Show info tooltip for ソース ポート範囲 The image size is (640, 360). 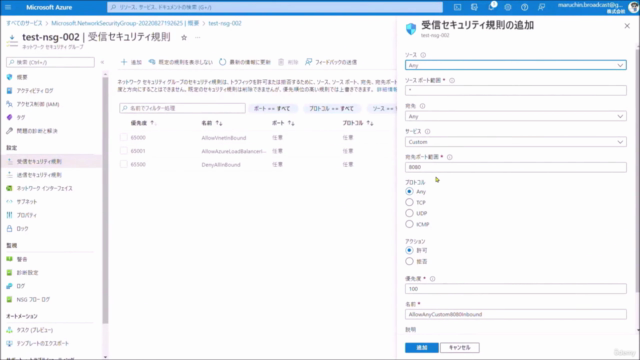coord(452,80)
